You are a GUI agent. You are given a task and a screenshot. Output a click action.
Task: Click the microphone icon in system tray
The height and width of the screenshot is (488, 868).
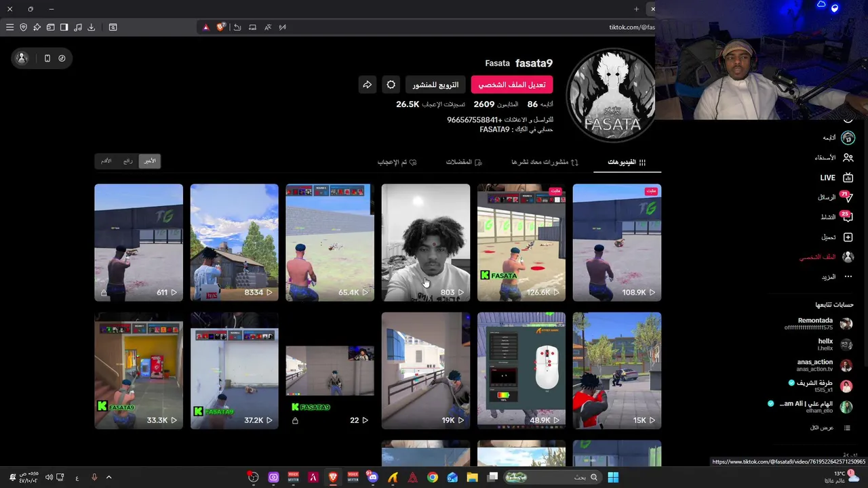[94, 477]
